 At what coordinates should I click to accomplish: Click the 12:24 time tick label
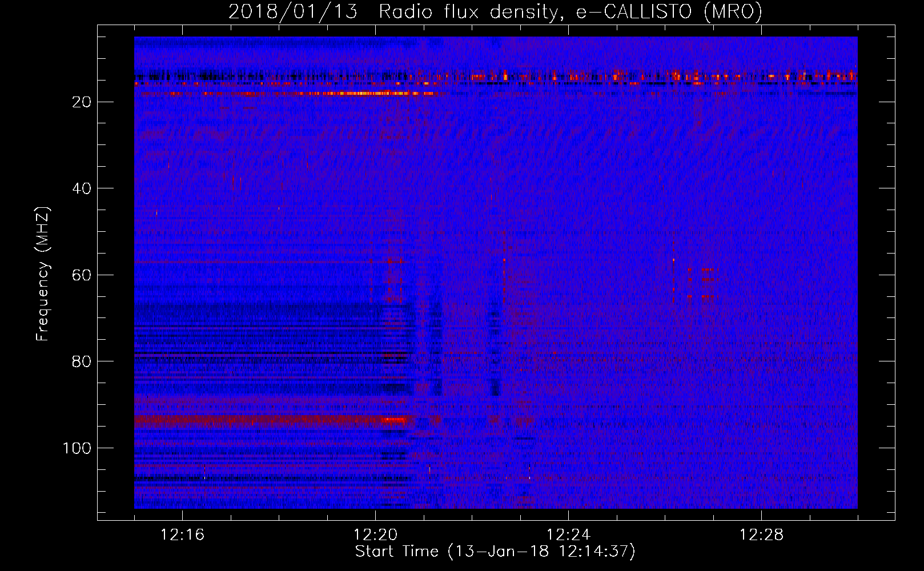pyautogui.click(x=569, y=534)
